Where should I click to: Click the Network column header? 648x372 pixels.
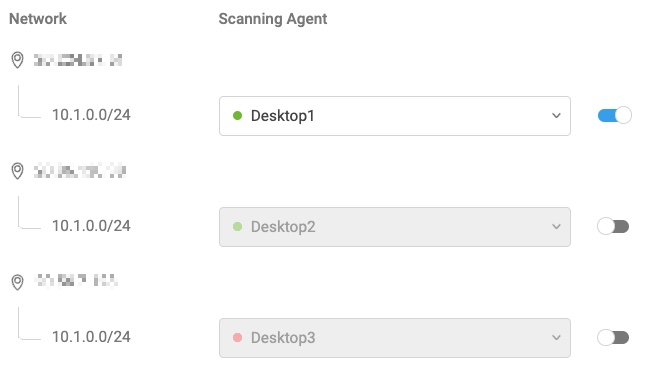[38, 19]
